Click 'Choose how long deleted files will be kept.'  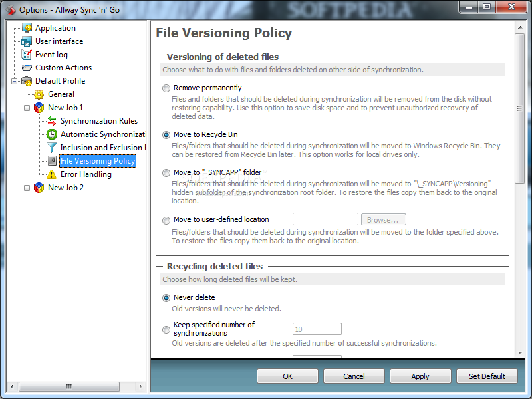[229, 279]
